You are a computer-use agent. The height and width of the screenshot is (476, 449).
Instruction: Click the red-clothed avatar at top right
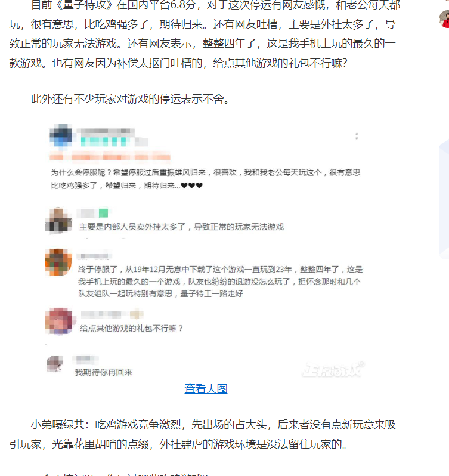pos(444,19)
